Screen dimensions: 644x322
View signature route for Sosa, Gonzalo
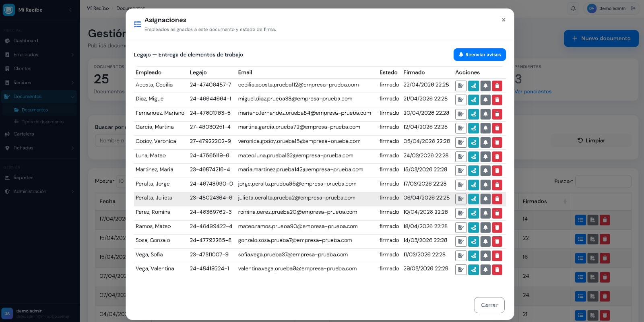tap(474, 242)
